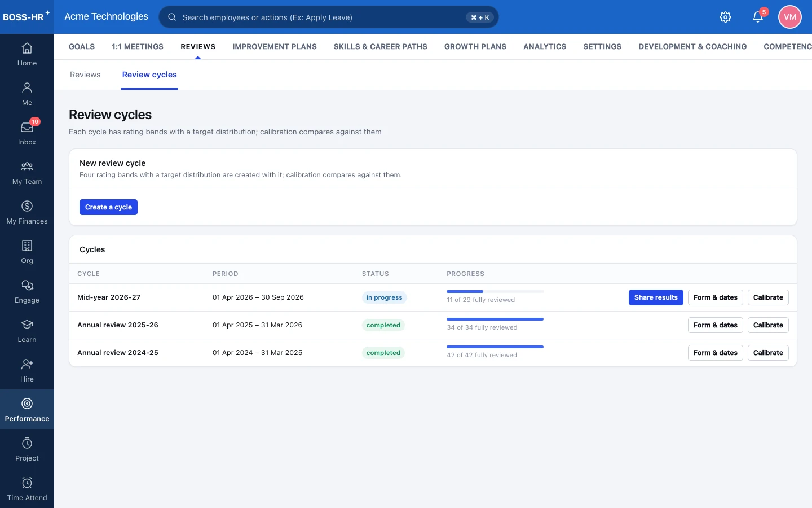Switch to the Reviews sub-tab
This screenshot has height=508, width=812.
85,75
